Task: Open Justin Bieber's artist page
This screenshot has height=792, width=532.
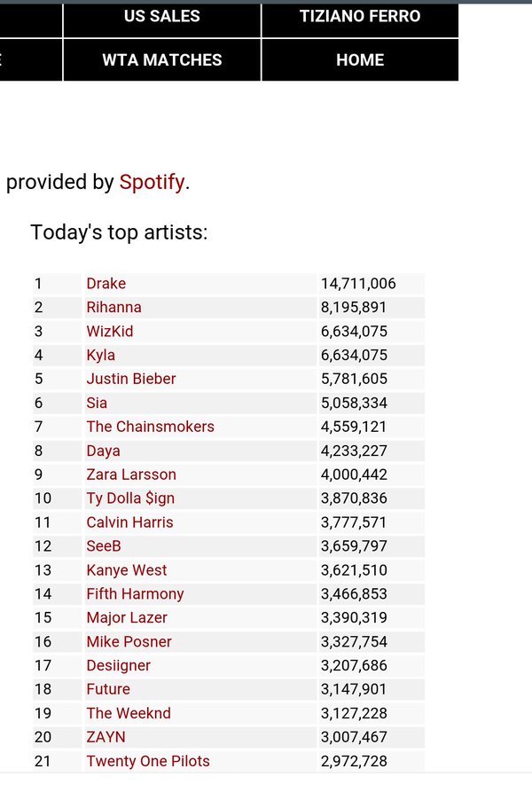Action: (x=130, y=379)
